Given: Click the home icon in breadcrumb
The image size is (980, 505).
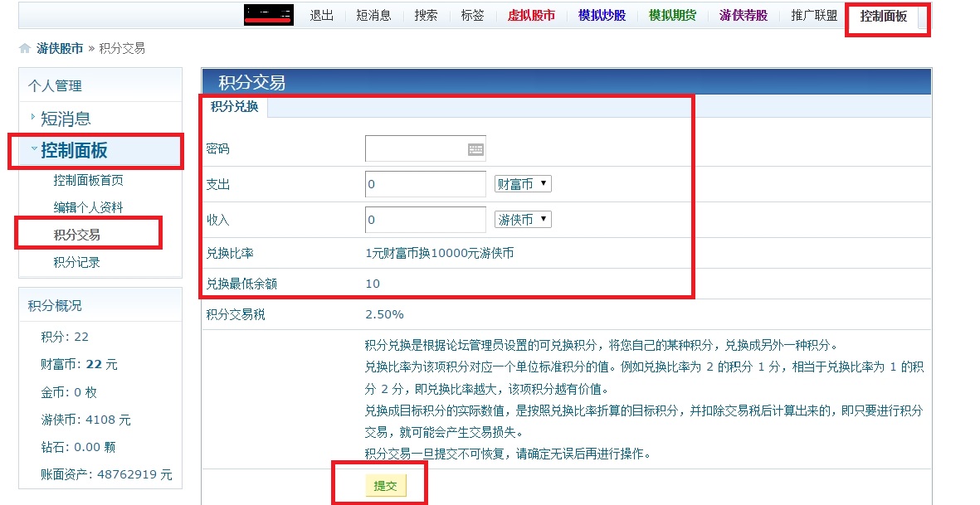Looking at the screenshot, I should (x=25, y=49).
